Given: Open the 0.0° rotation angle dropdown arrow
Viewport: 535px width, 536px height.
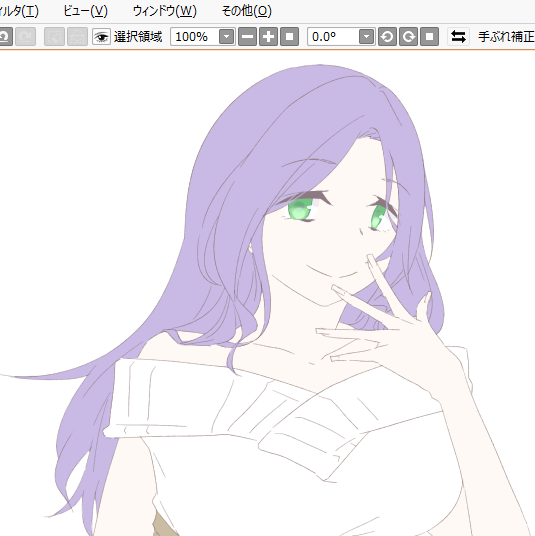Looking at the screenshot, I should pos(366,37).
